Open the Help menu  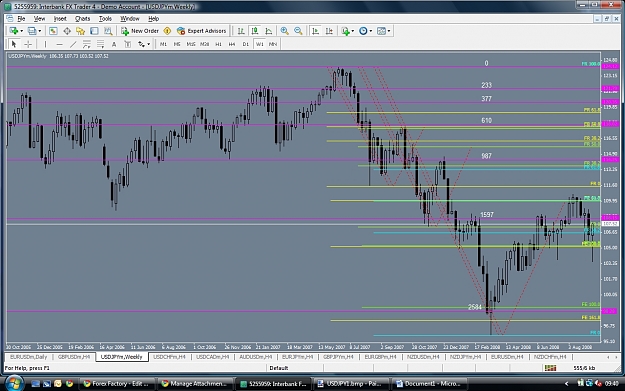point(153,18)
